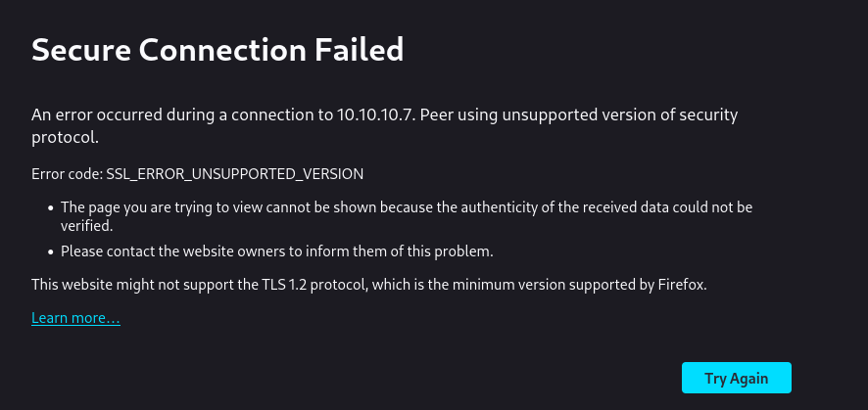Click the SSL_ERROR_UNSUPPORTED_VERSION error code text
The image size is (868, 410).
click(235, 173)
